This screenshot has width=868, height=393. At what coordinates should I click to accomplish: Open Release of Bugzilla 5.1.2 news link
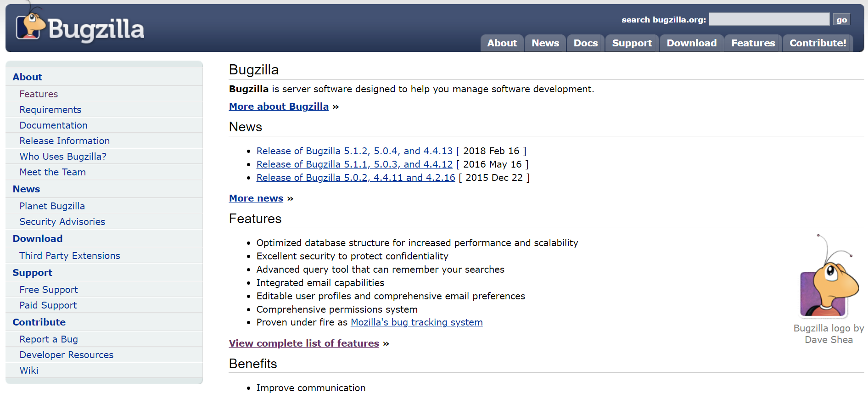(x=354, y=151)
